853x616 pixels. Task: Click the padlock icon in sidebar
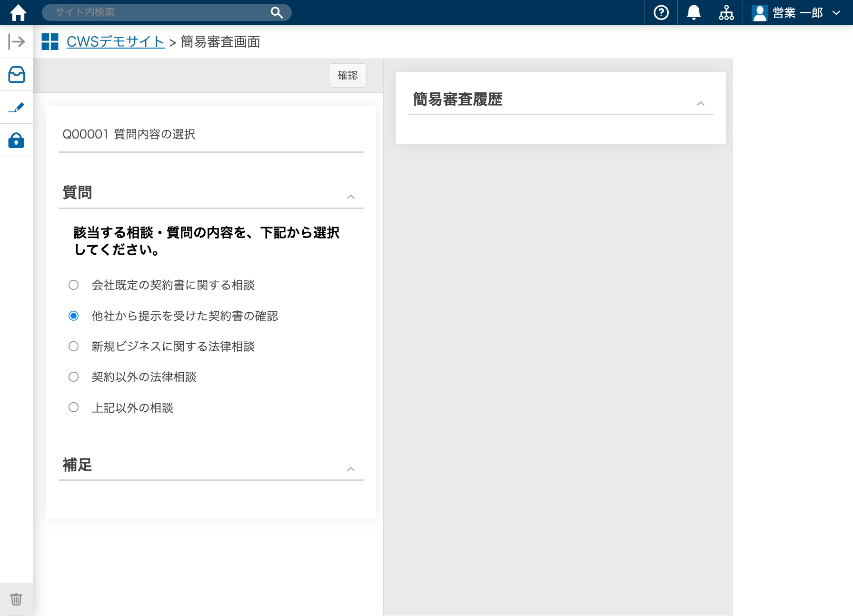[17, 140]
